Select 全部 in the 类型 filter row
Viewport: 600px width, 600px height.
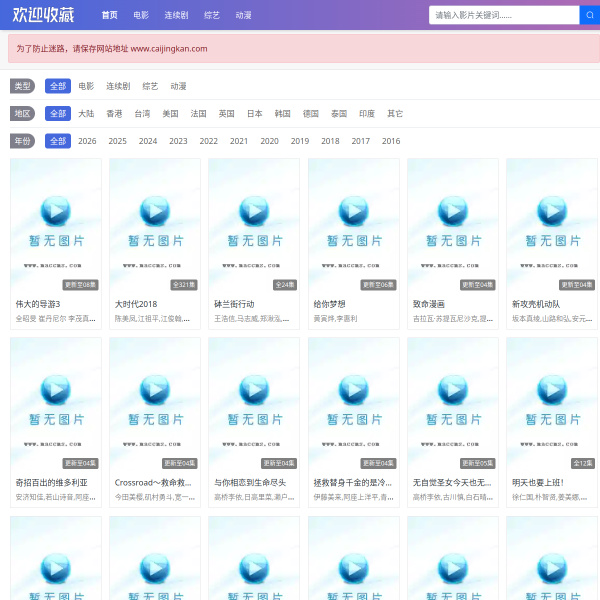tap(58, 86)
